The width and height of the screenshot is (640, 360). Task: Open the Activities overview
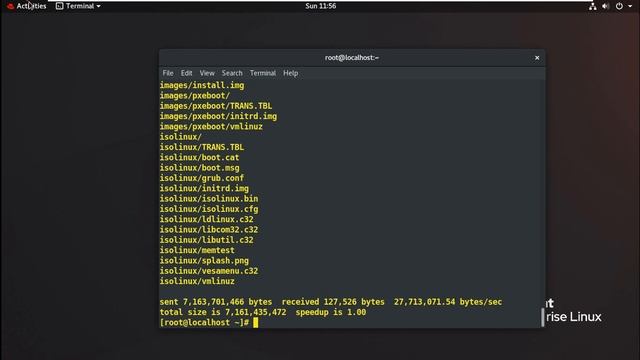click(x=31, y=6)
